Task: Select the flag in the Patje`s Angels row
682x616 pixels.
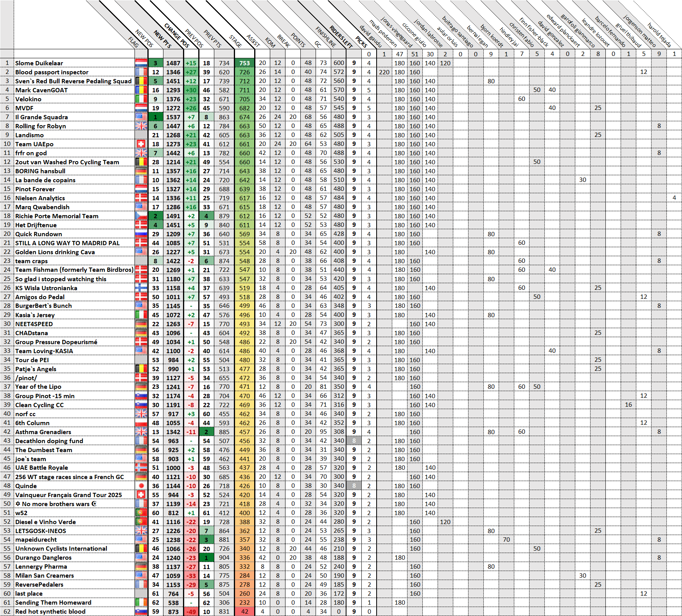Action: click(141, 369)
